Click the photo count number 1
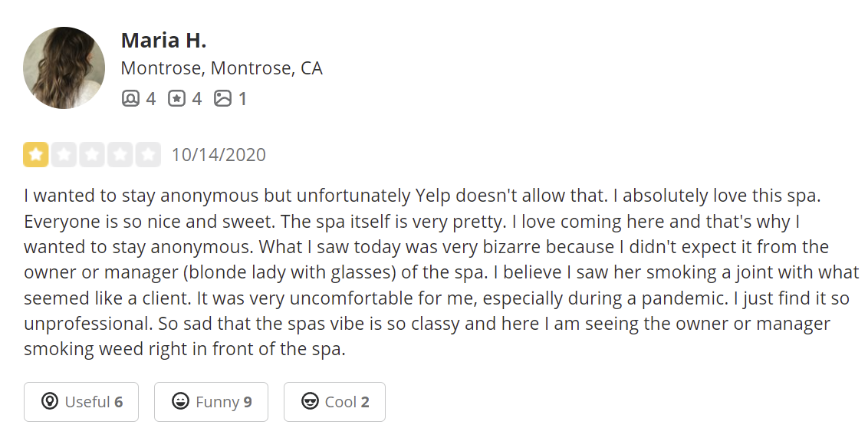Screen dimensions: 868x438 pos(242,99)
